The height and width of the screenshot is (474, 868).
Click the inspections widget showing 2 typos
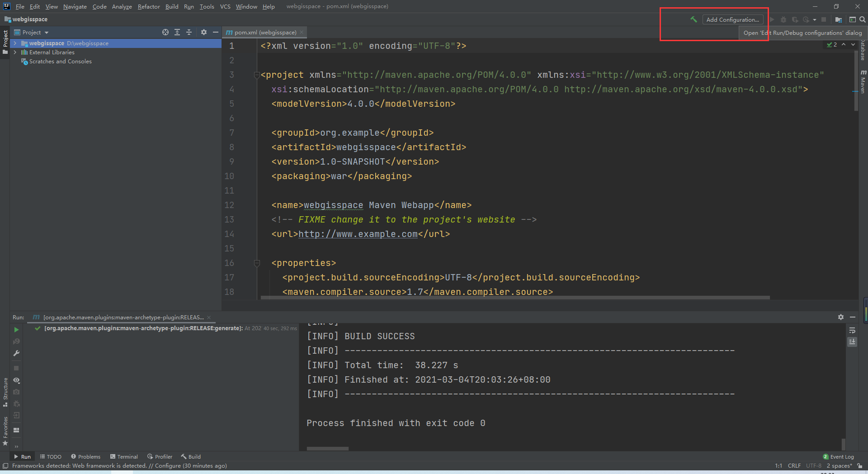tap(832, 44)
